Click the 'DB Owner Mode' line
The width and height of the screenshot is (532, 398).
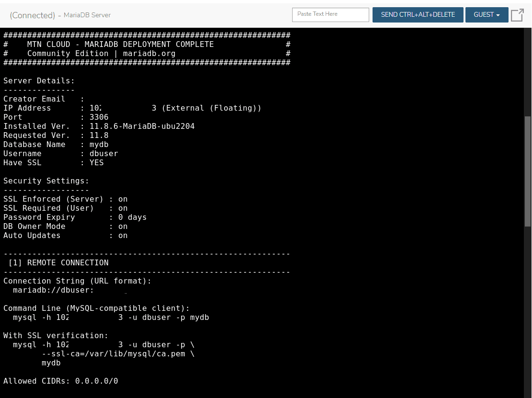click(66, 227)
